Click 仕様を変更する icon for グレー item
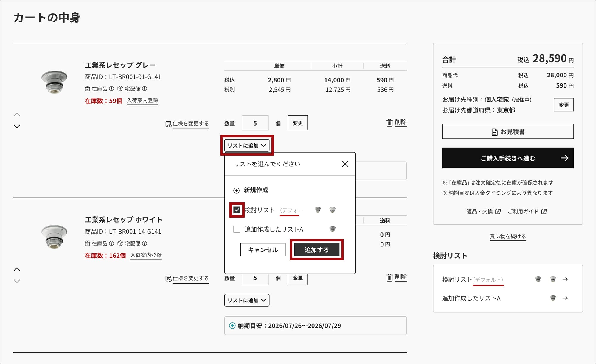The height and width of the screenshot is (364, 596). coord(168,124)
